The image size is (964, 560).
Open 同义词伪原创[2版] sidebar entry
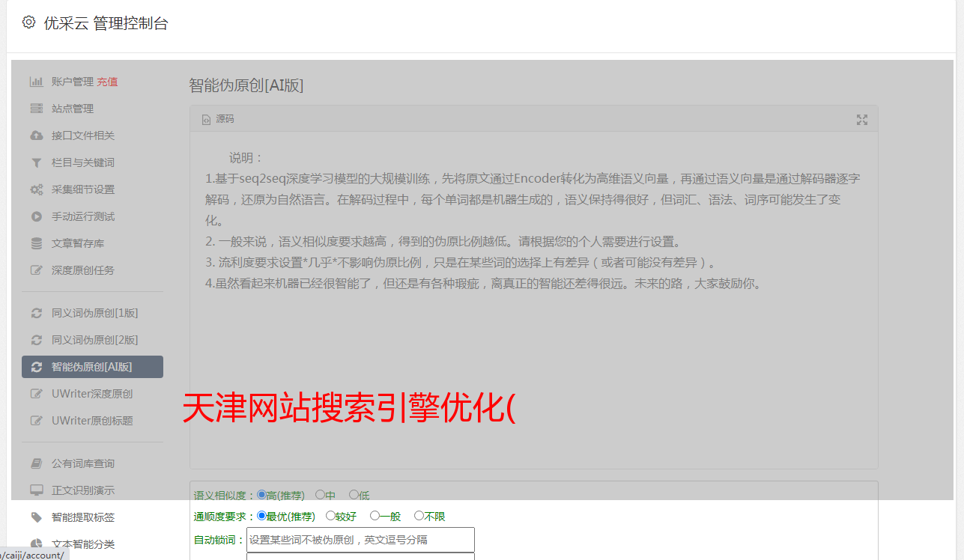click(x=95, y=340)
